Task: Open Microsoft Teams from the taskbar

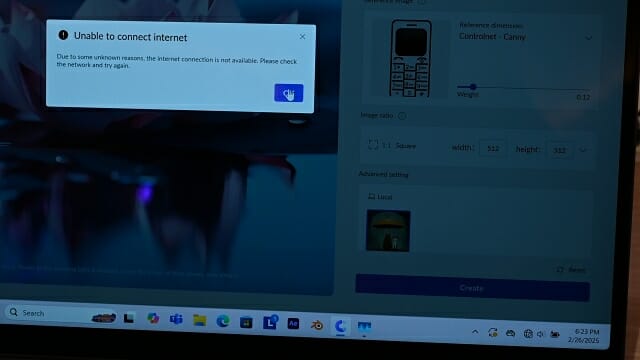Action: [176, 319]
